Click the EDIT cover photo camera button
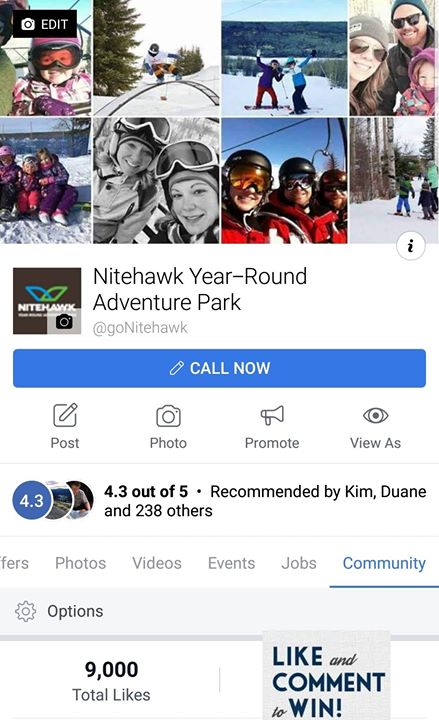439x720 pixels. click(45, 24)
